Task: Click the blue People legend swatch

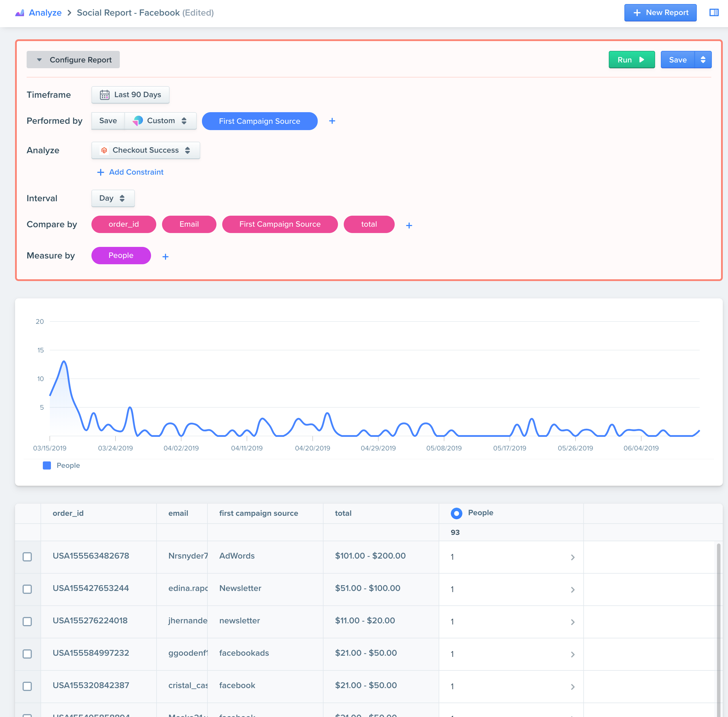Action: tap(47, 465)
